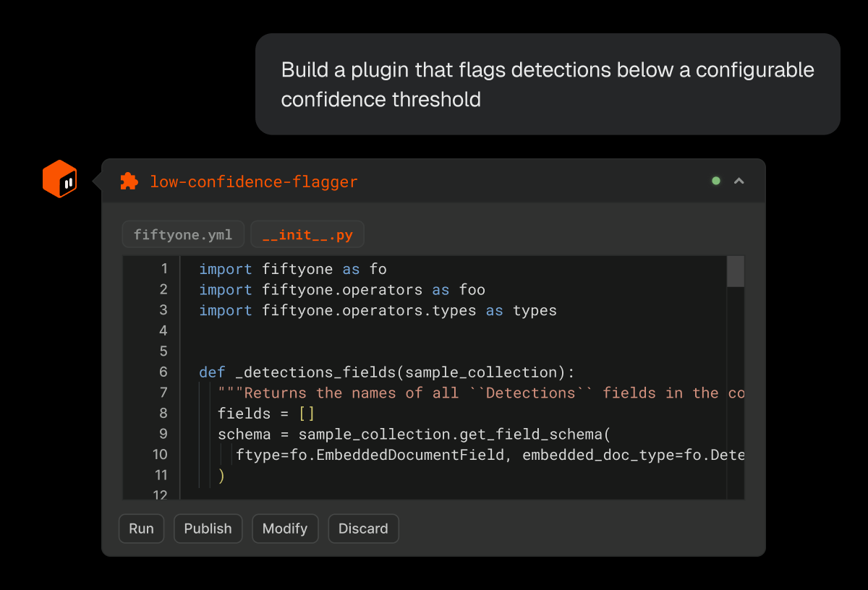
Task: Click the code editor vertical scrollbar thumb
Action: 736,271
